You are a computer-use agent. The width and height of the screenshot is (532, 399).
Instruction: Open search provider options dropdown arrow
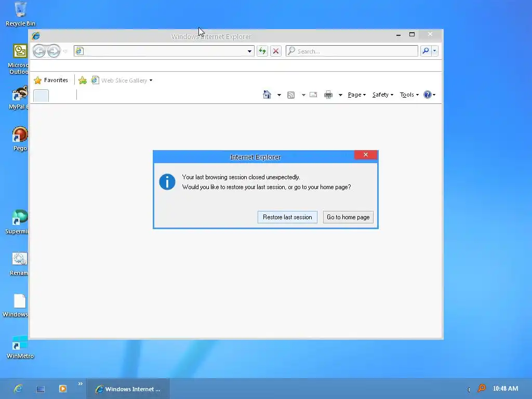pyautogui.click(x=435, y=51)
